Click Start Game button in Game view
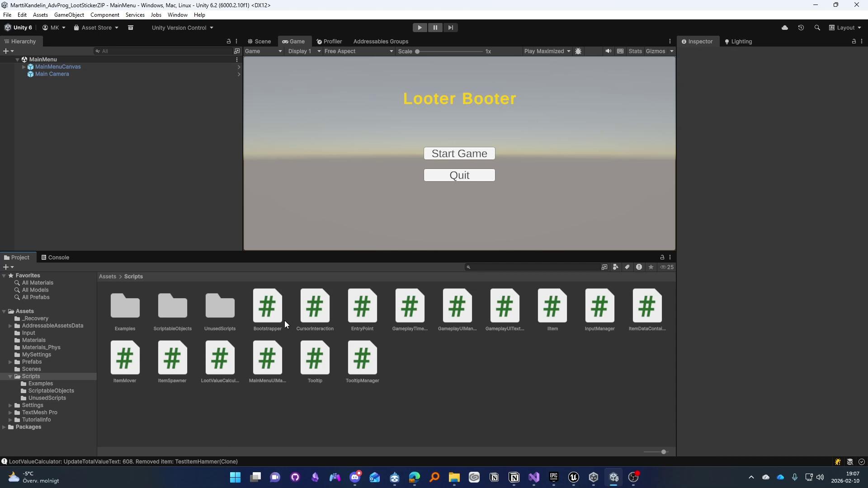The width and height of the screenshot is (868, 488). 459,154
